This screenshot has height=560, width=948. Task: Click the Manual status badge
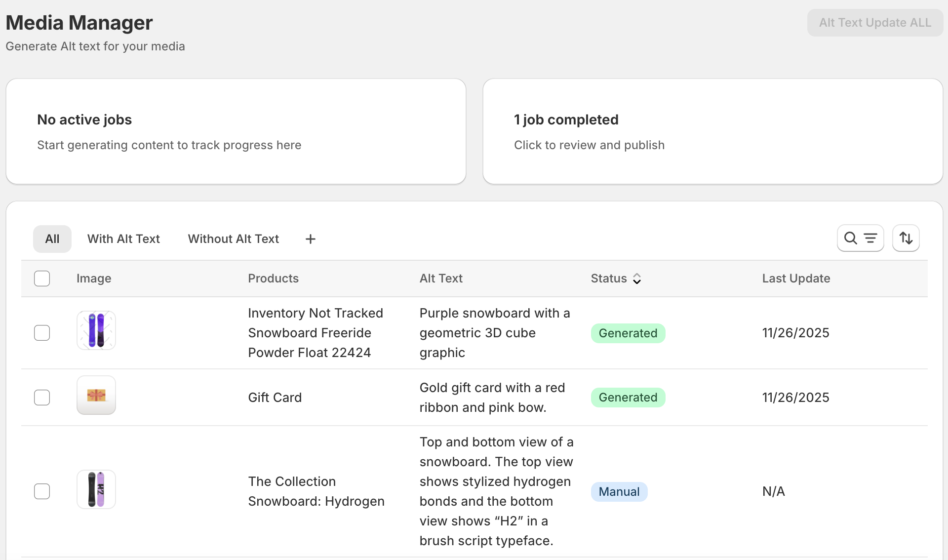(x=619, y=492)
